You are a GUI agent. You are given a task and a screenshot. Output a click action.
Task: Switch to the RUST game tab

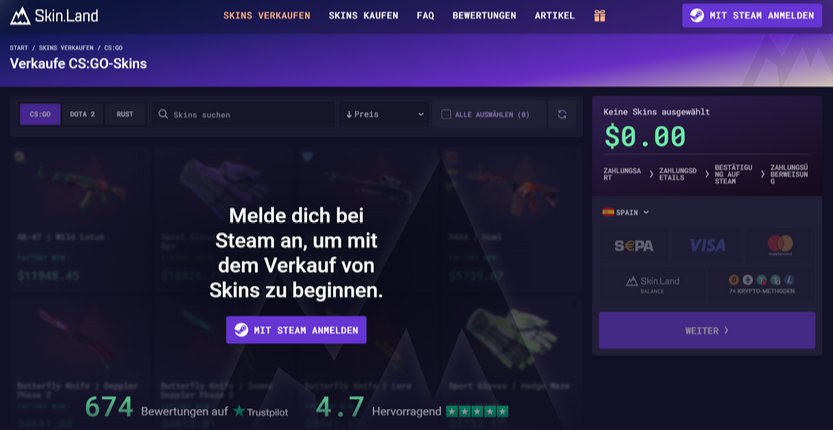click(x=125, y=114)
